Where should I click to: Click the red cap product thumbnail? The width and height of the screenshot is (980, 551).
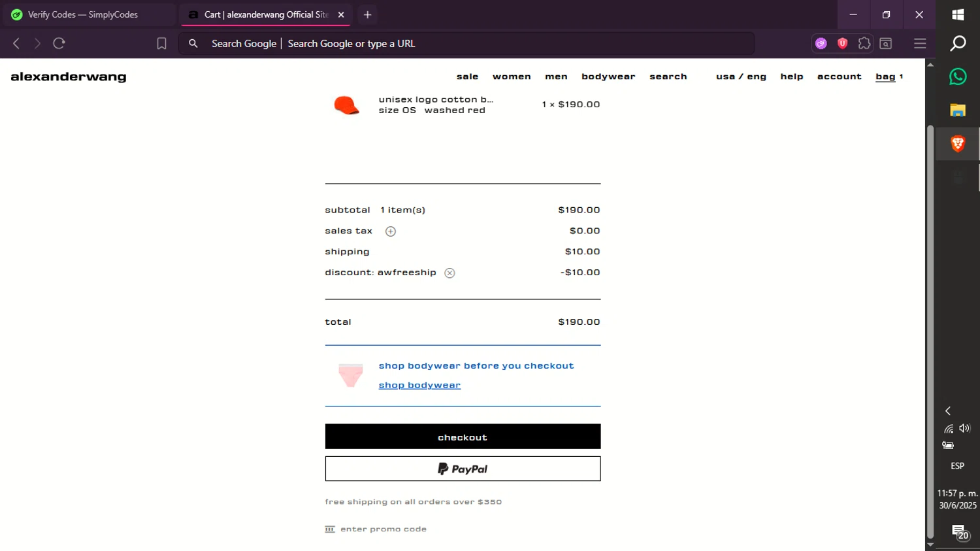coord(346,105)
